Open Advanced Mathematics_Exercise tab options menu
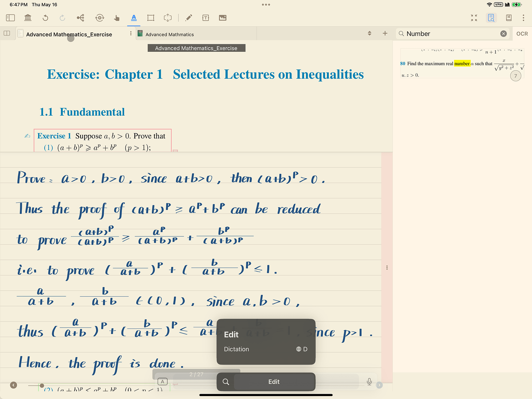The image size is (532, 399). click(x=131, y=33)
